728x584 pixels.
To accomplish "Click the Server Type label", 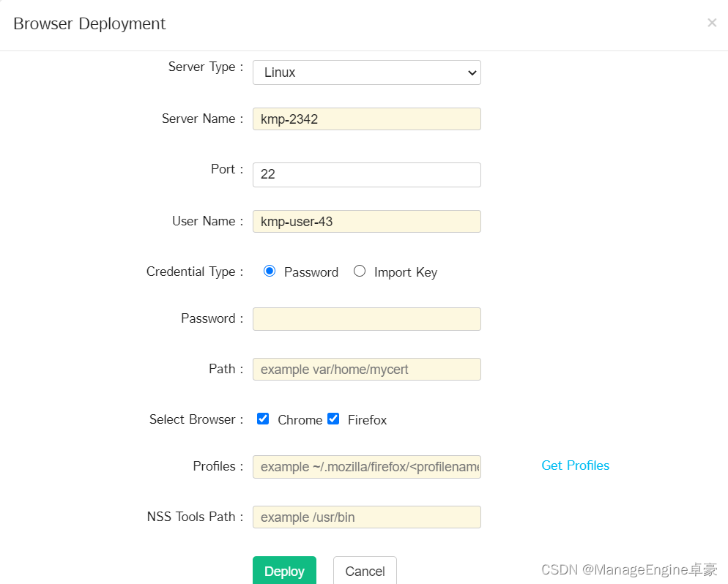I will coord(206,67).
